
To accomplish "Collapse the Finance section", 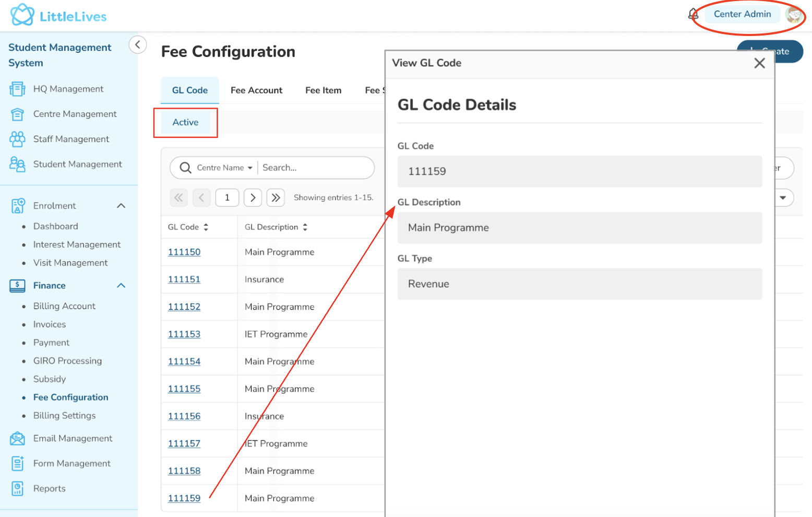I will pos(121,286).
